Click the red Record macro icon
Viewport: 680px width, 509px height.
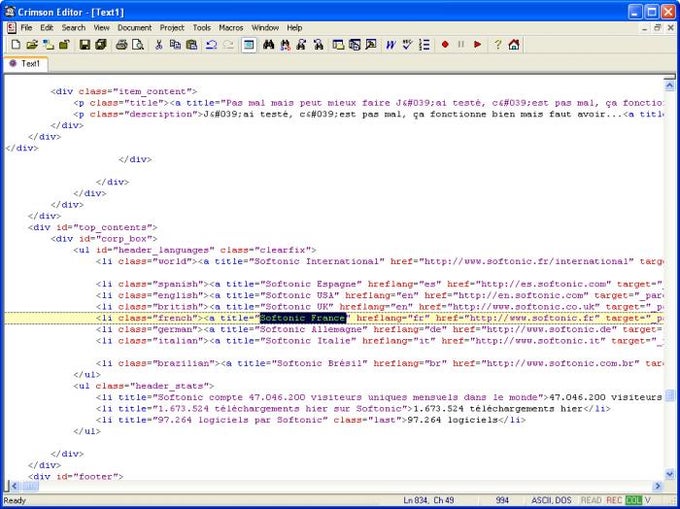[445, 45]
